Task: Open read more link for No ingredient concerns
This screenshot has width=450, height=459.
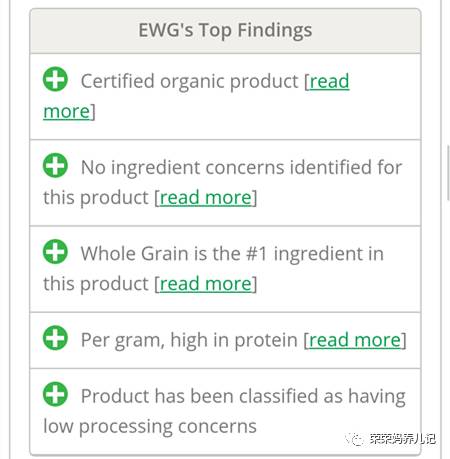Action: point(206,198)
